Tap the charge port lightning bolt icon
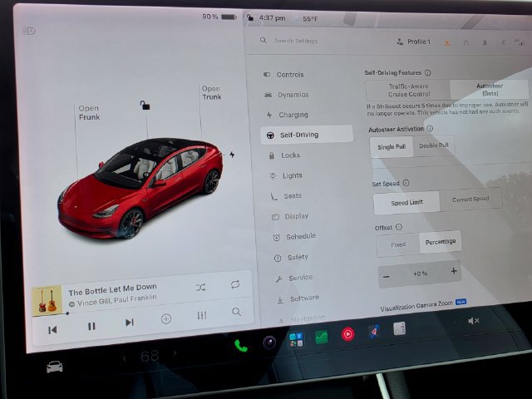 pyautogui.click(x=232, y=155)
